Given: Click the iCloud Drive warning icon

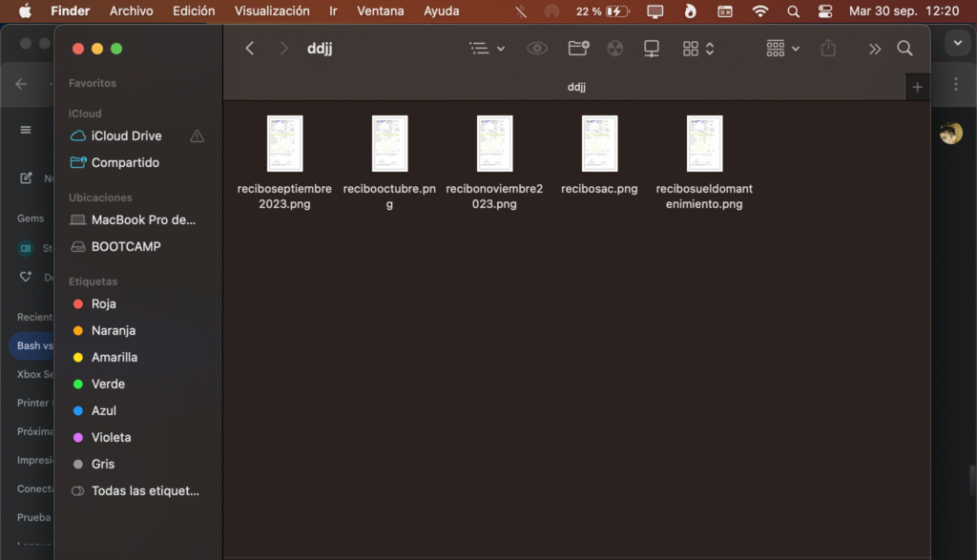Looking at the screenshot, I should (197, 136).
